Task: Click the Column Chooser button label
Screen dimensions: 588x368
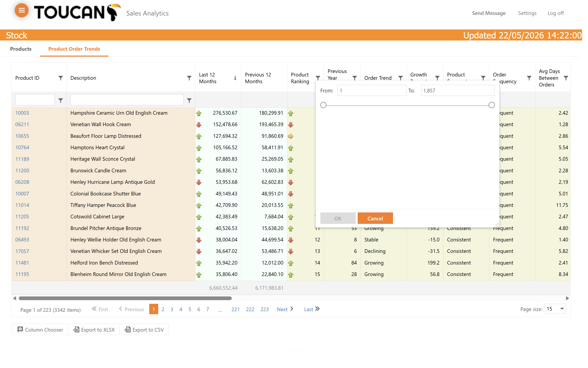Action: (44, 330)
